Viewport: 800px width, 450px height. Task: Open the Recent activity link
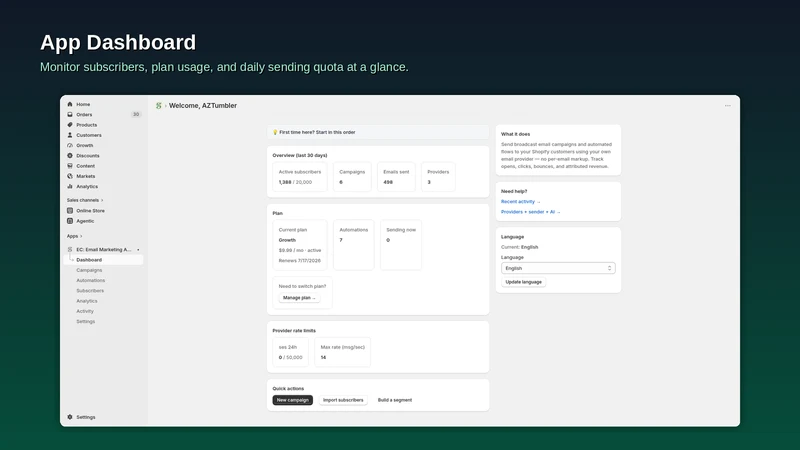pos(520,202)
